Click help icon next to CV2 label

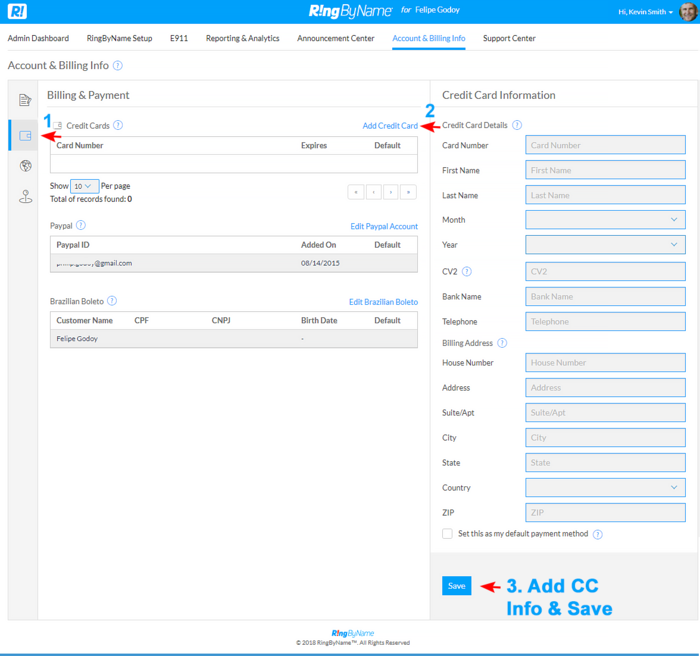point(467,271)
